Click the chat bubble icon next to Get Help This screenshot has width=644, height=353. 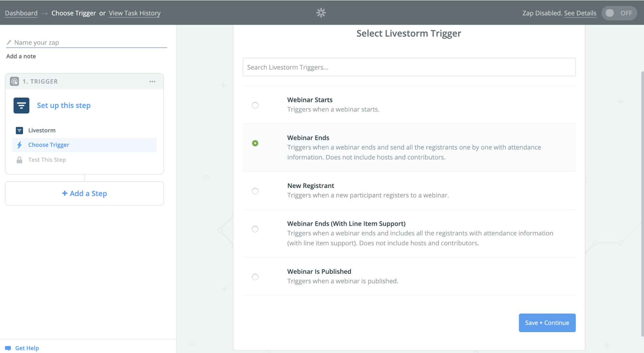pyautogui.click(x=8, y=348)
